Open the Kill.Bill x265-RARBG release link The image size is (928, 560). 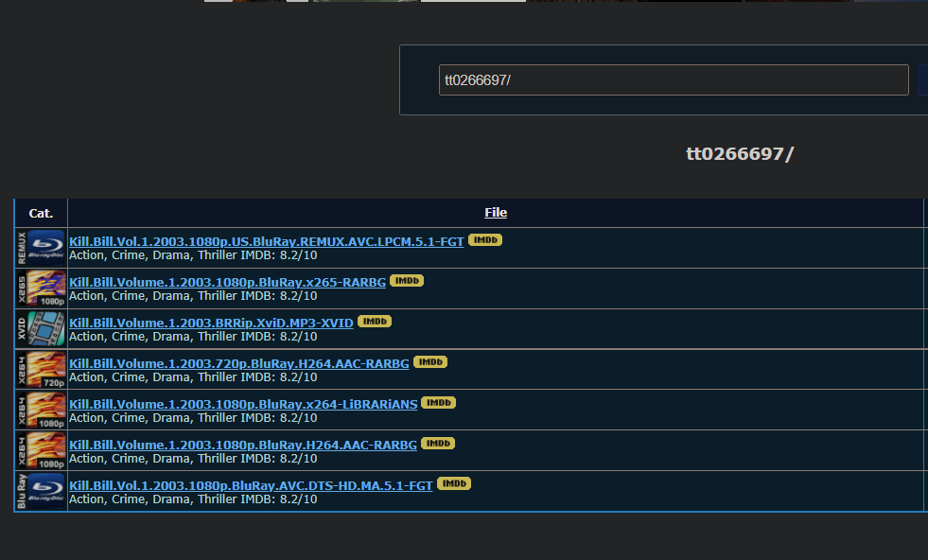point(228,281)
